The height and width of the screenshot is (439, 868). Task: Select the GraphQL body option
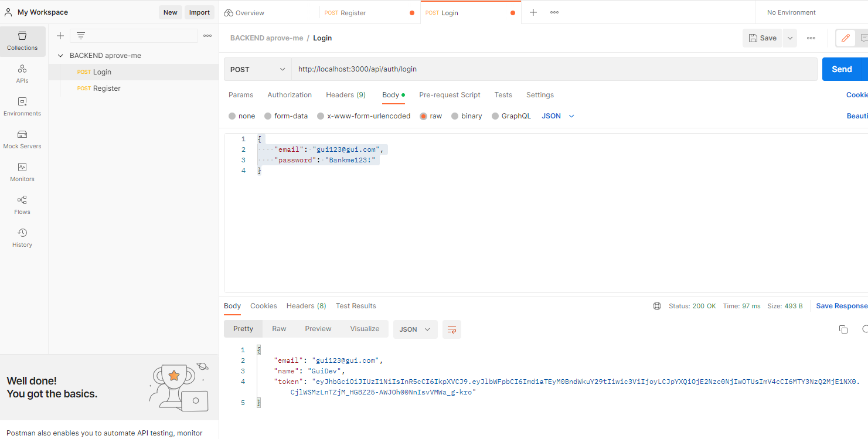point(511,115)
